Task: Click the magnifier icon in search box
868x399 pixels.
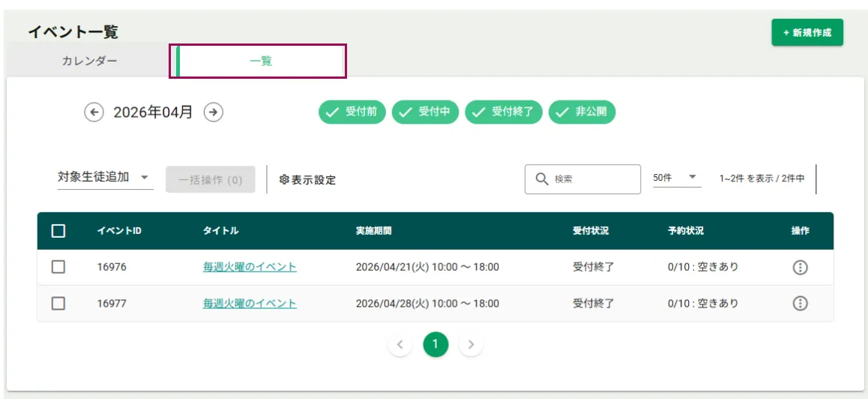Action: click(542, 179)
